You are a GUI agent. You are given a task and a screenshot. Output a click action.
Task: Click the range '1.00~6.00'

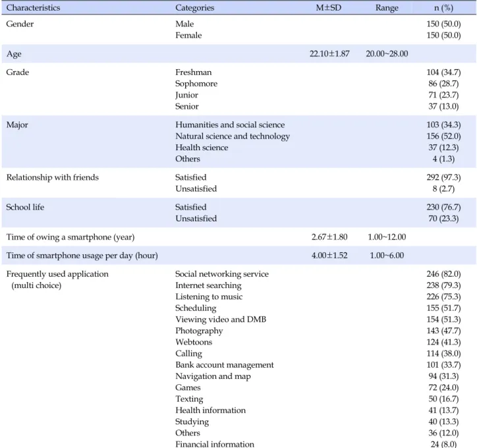[387, 256]
